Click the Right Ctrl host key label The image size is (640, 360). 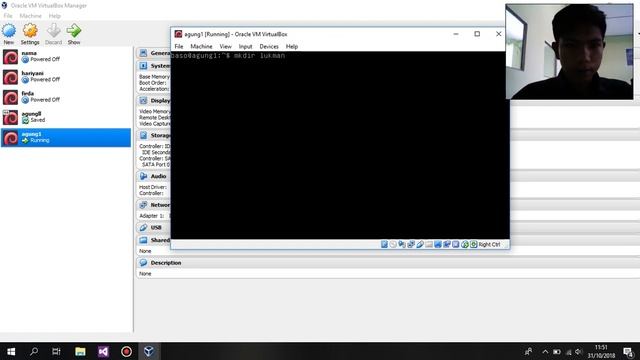pyautogui.click(x=489, y=244)
